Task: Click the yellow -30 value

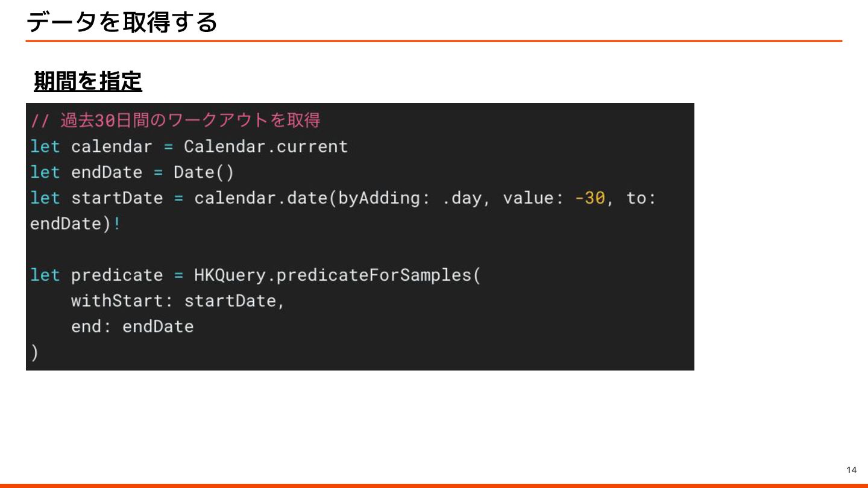Action: coord(590,198)
